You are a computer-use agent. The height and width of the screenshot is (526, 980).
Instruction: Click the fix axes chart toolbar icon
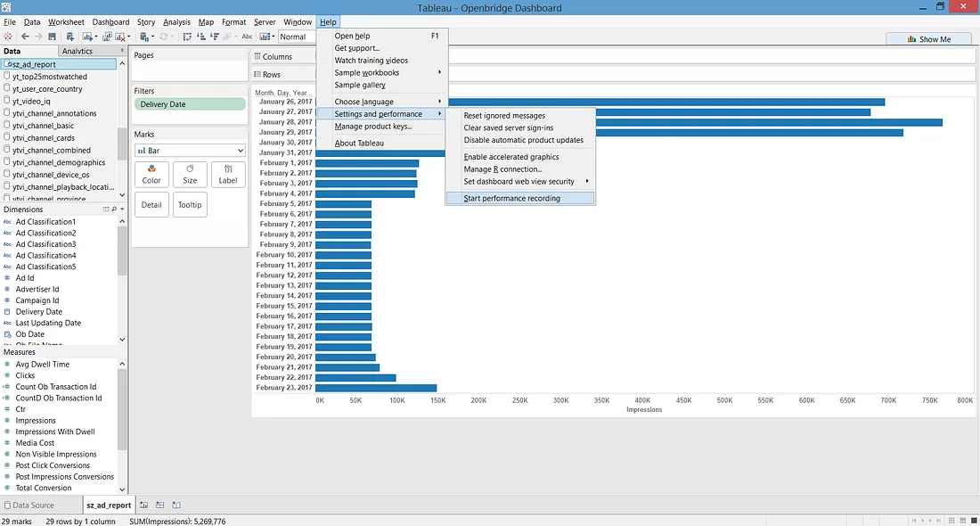point(265,37)
